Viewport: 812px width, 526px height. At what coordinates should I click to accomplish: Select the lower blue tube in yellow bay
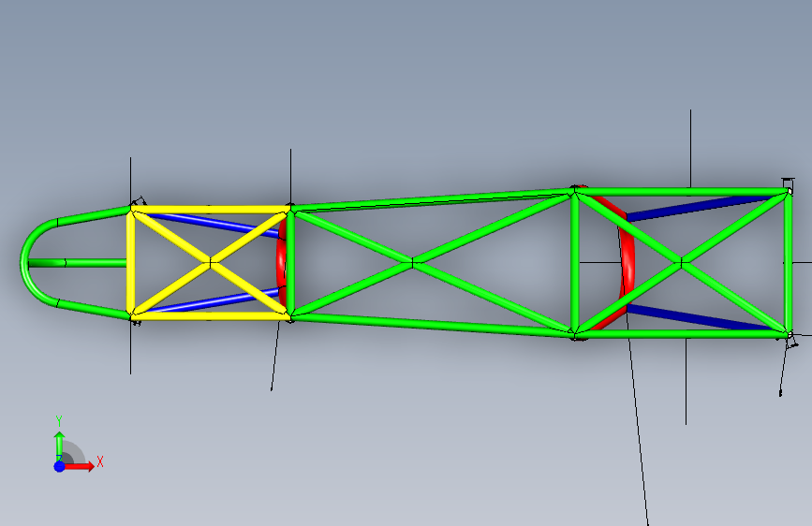click(217, 300)
